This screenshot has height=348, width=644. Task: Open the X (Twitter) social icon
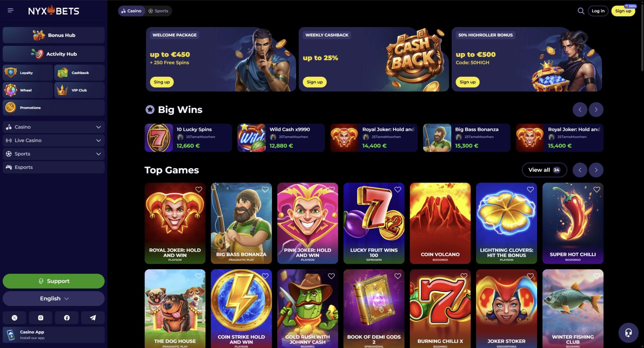(x=14, y=317)
